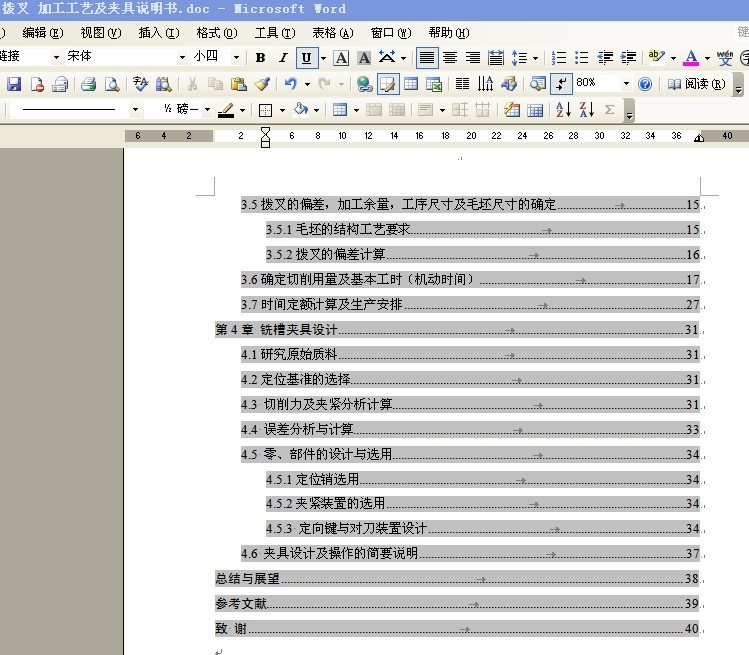The image size is (749, 655).
Task: Open the 插入(I) menu
Action: coord(159,32)
